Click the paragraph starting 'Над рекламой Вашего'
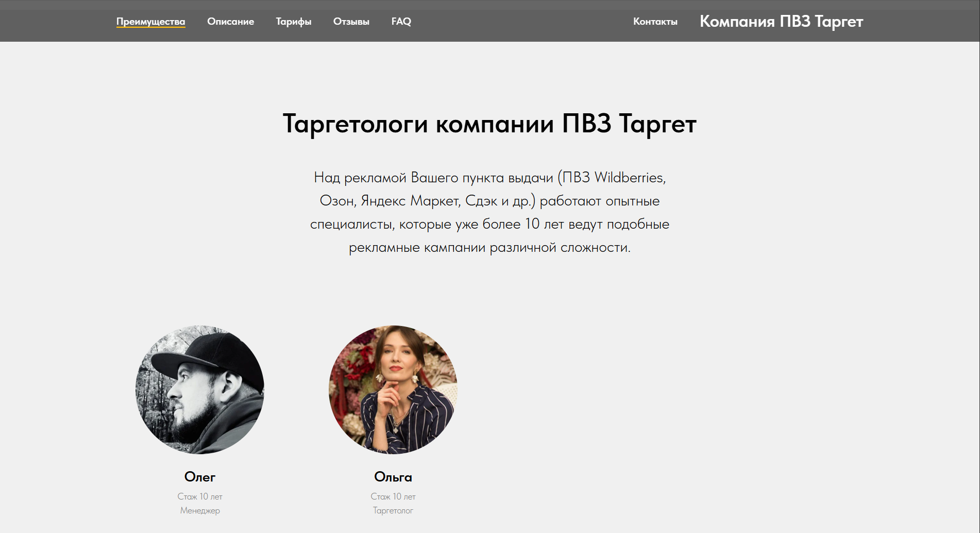The width and height of the screenshot is (980, 533). click(x=489, y=212)
